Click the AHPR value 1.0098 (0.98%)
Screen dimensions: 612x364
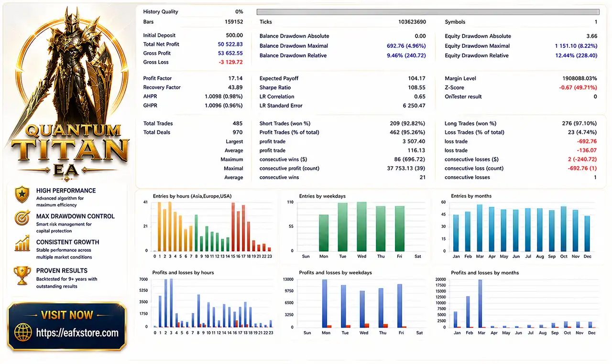[224, 96]
